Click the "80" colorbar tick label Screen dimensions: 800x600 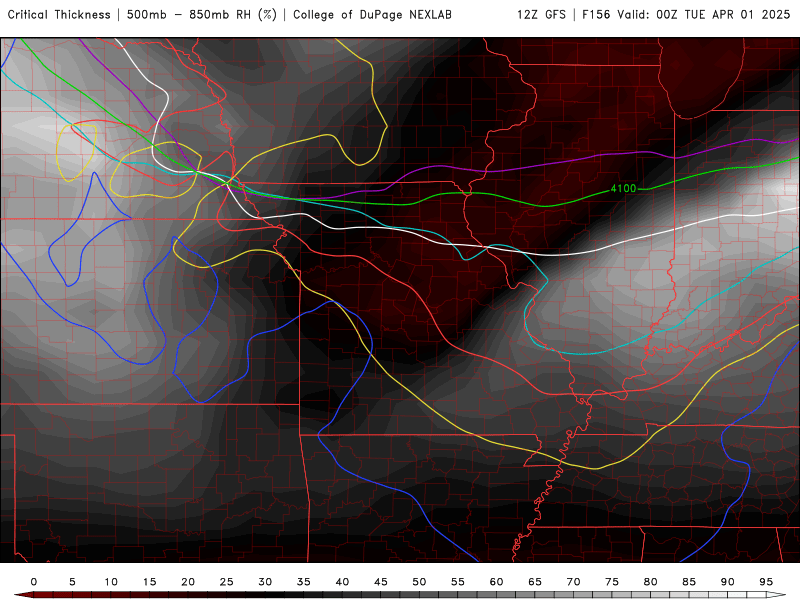(x=651, y=582)
